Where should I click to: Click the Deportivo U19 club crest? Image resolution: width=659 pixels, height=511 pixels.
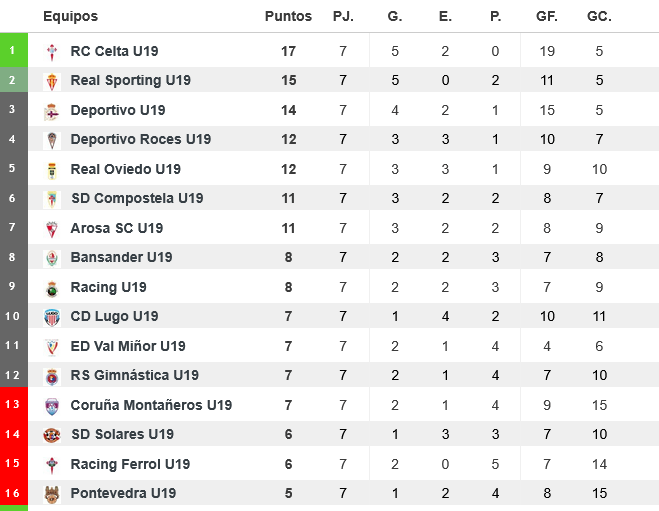[53, 111]
